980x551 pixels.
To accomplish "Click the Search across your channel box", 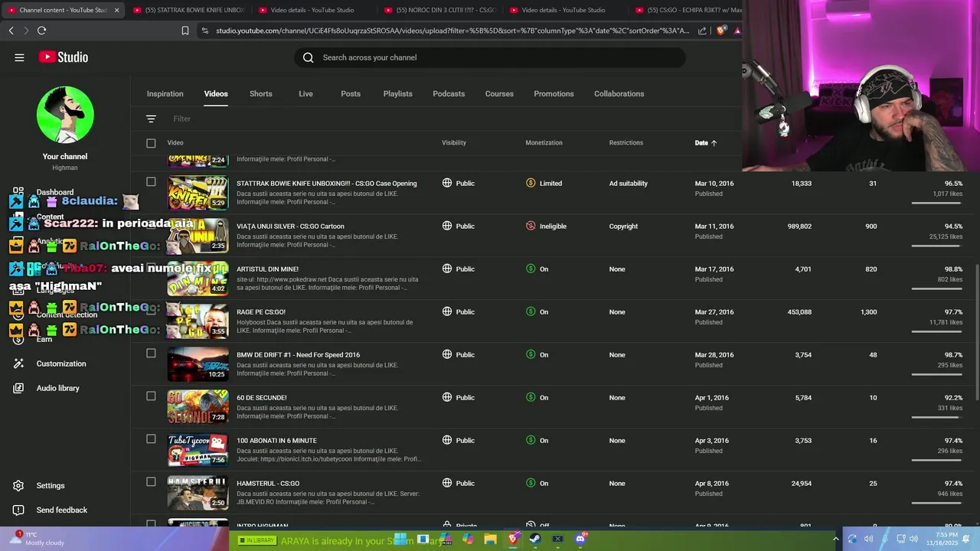I will tap(490, 57).
